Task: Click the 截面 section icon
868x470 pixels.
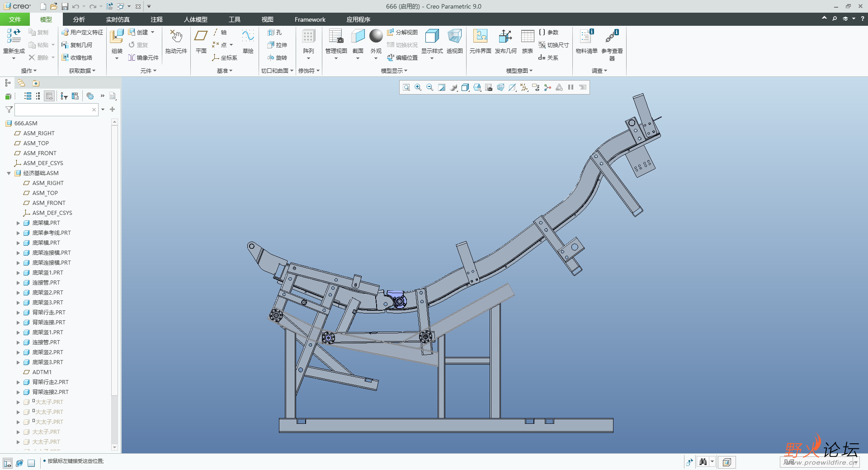Action: [x=358, y=41]
